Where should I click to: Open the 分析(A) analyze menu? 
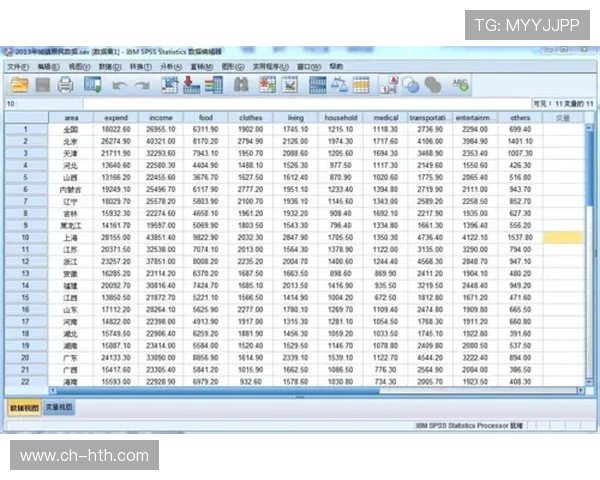[x=170, y=66]
